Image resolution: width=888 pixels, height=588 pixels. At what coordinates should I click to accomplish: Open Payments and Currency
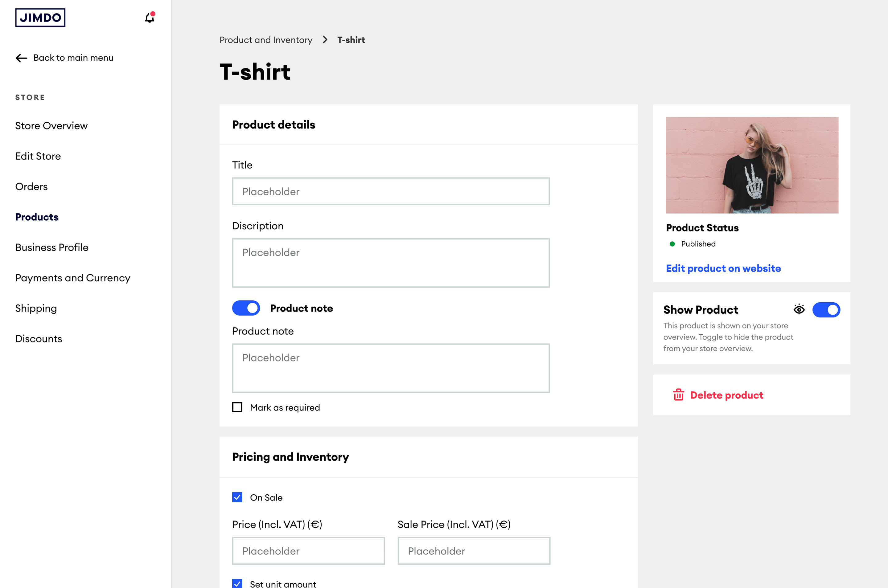73,278
